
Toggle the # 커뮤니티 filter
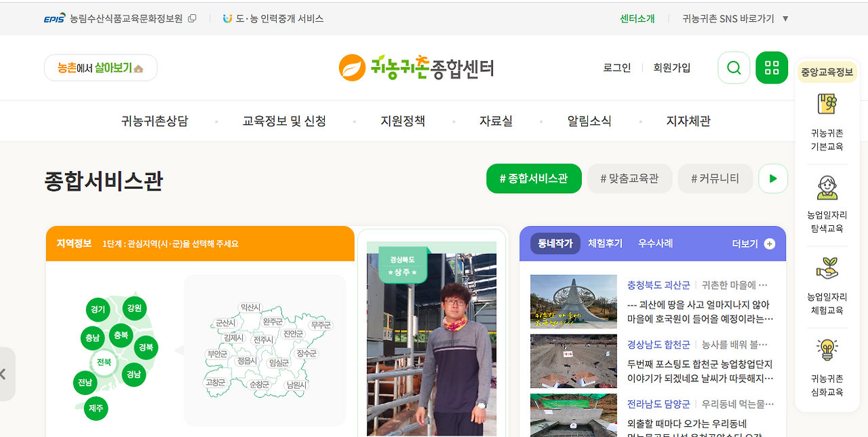[715, 178]
